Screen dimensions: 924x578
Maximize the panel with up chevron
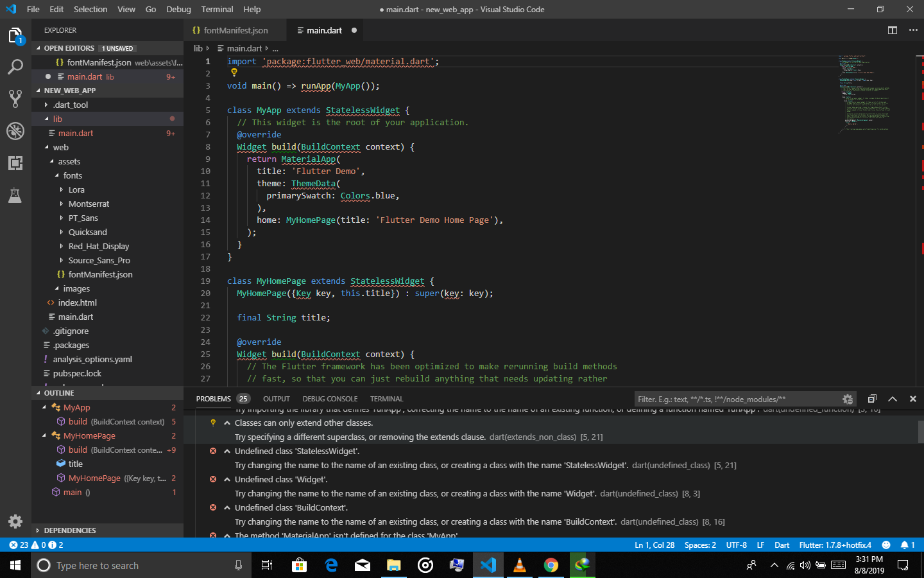(x=893, y=399)
